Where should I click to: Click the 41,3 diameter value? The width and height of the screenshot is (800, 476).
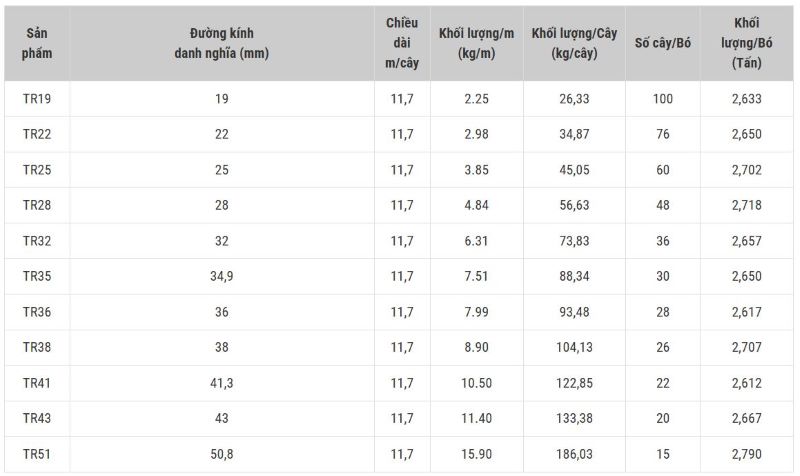click(x=221, y=383)
